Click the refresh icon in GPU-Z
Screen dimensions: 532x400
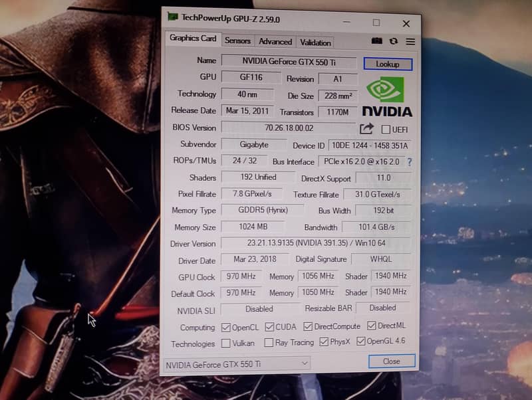[x=394, y=41]
